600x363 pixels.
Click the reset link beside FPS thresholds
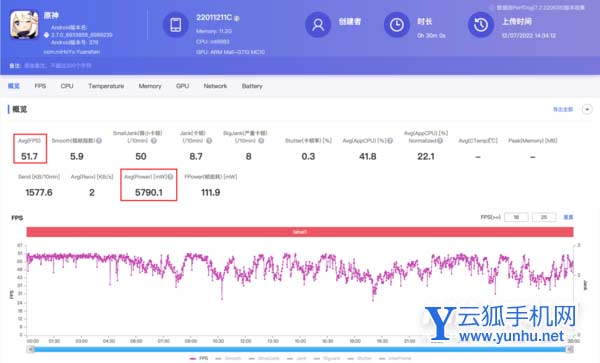coord(568,217)
